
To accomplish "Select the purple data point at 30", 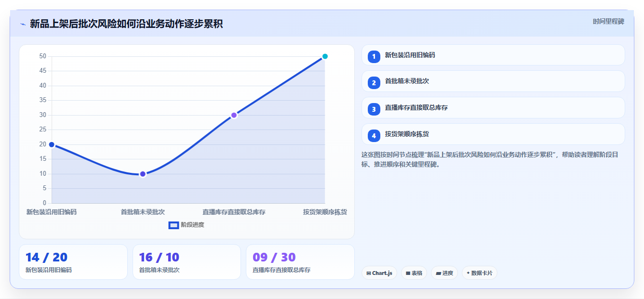I will pyautogui.click(x=234, y=115).
